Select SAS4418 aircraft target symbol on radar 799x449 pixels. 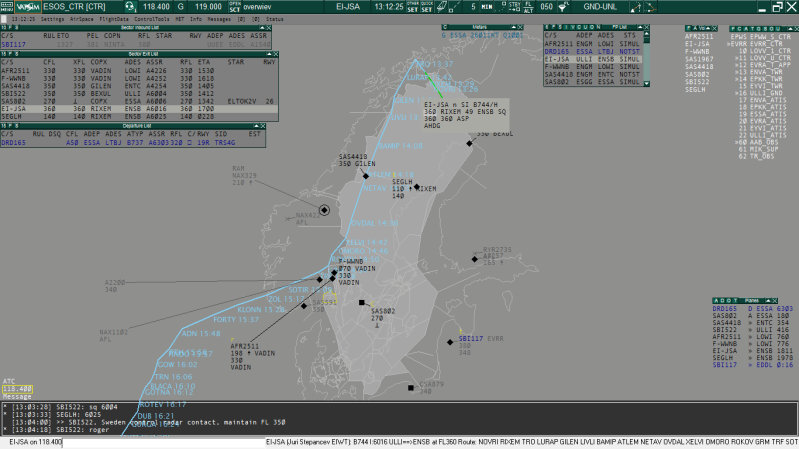pos(367,176)
